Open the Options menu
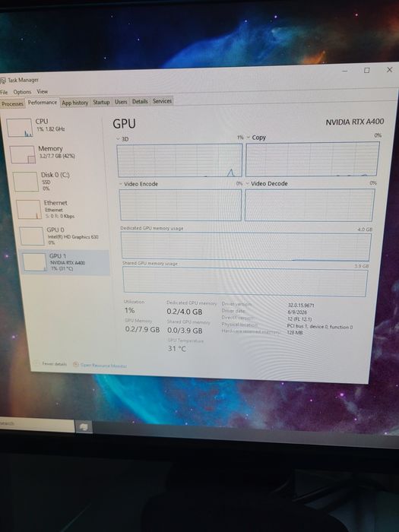 (22, 92)
